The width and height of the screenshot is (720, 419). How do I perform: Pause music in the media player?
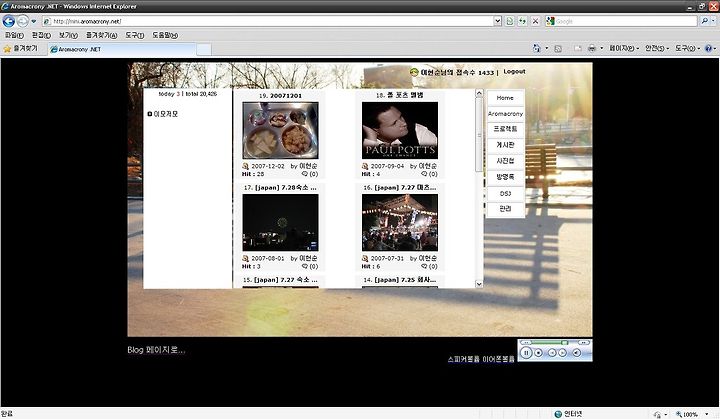point(526,353)
